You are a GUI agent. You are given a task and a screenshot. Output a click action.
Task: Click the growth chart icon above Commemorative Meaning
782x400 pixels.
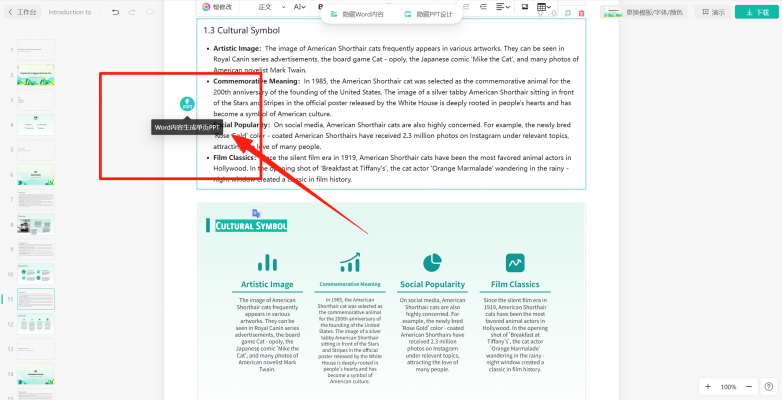(350, 262)
